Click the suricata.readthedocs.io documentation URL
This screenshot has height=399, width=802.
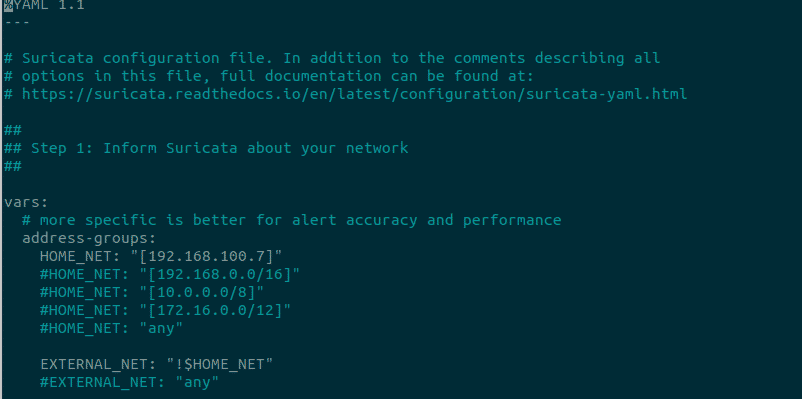pos(354,95)
